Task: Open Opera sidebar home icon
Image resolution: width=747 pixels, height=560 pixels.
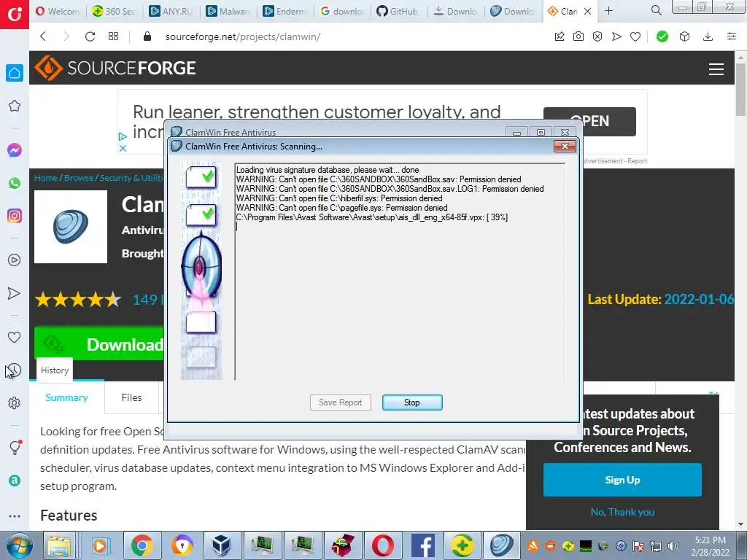Action: (15, 73)
